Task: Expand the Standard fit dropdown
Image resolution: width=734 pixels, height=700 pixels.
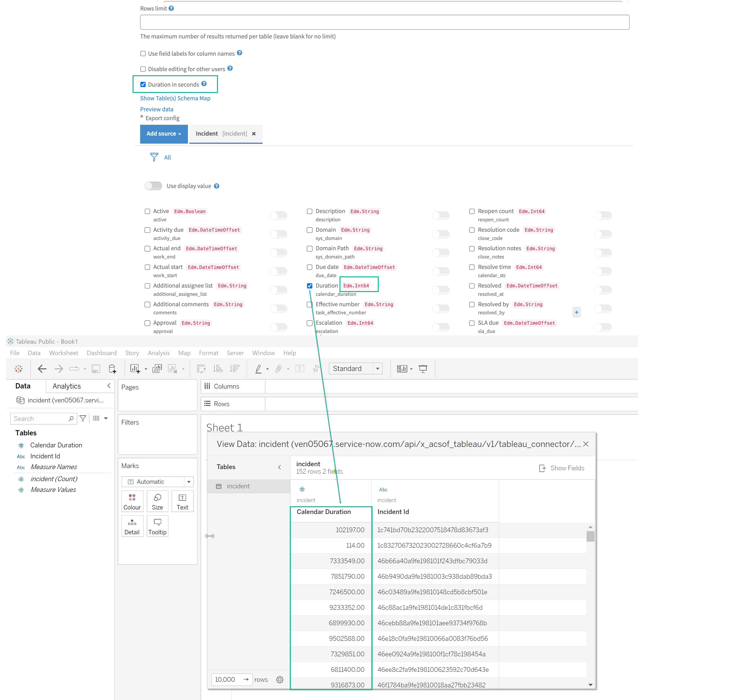Action: click(378, 369)
